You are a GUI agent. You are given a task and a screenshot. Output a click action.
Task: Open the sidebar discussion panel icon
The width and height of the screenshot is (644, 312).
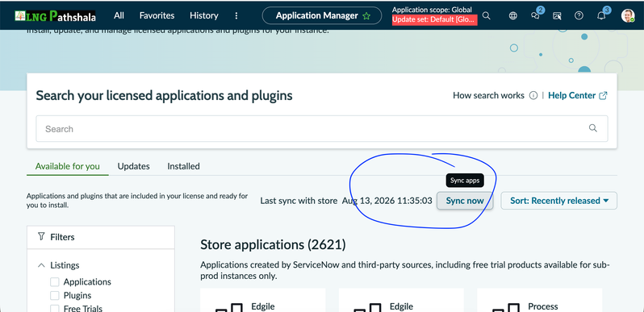[x=557, y=16]
